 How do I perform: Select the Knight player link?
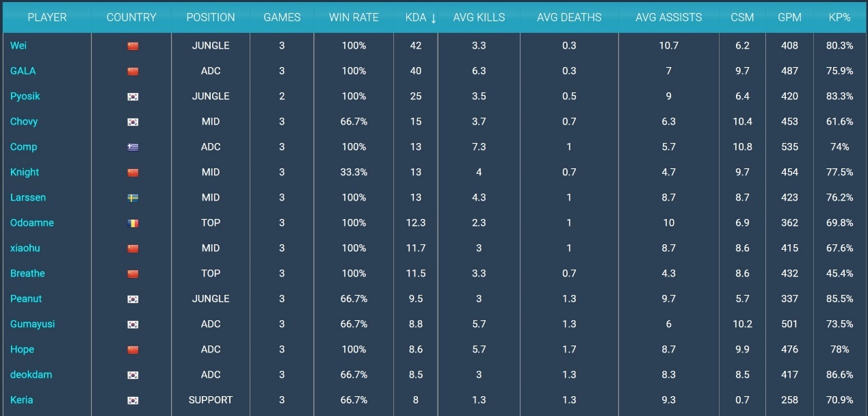pos(25,172)
